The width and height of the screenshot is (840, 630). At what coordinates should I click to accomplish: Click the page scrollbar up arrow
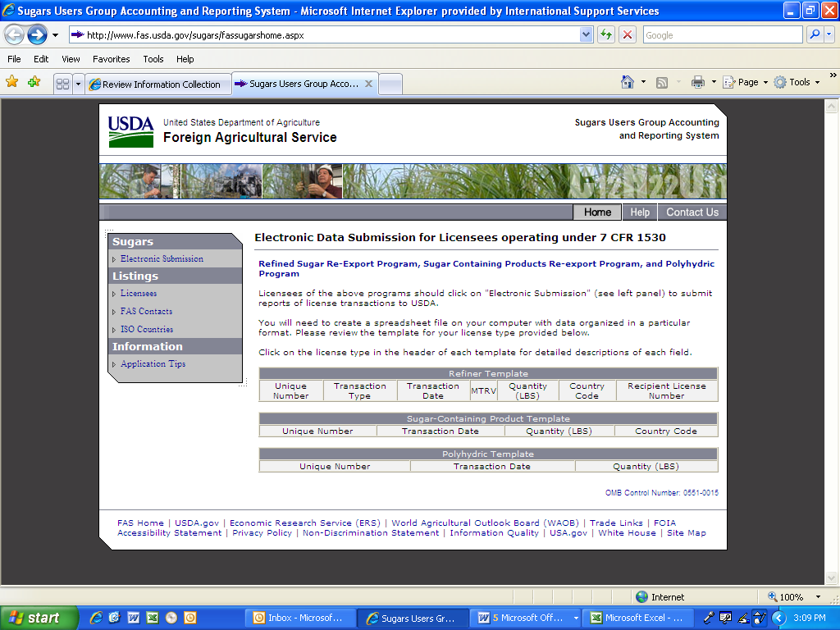[831, 106]
